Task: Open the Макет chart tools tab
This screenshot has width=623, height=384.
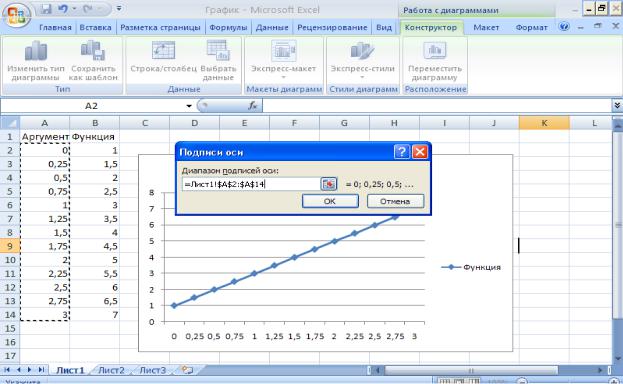Action: tap(486, 27)
